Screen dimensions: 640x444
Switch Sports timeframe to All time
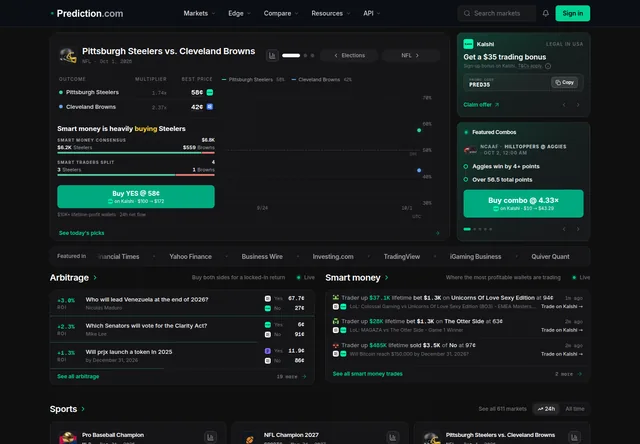tap(575, 409)
